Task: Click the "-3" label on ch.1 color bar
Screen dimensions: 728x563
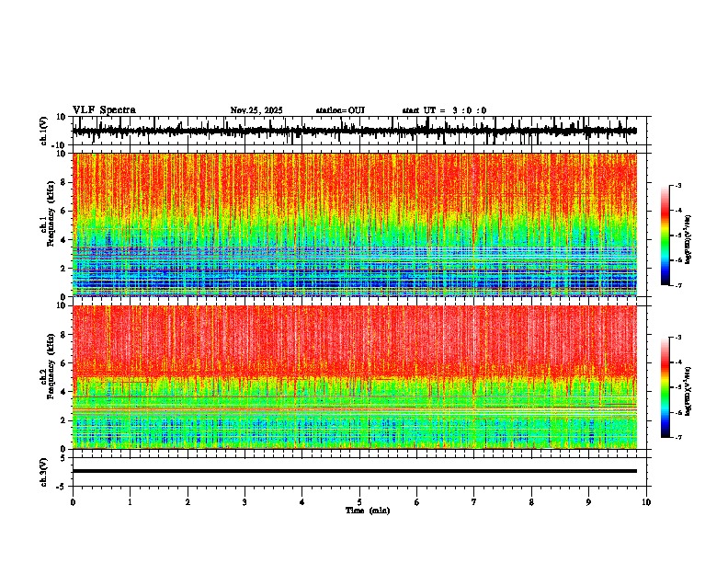Action: pyautogui.click(x=678, y=186)
